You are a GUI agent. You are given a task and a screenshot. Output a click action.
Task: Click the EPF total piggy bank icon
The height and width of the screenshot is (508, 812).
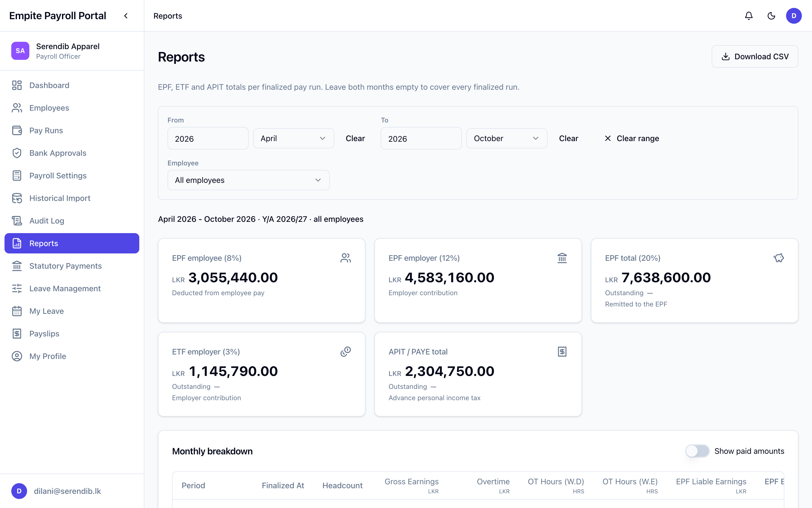778,258
